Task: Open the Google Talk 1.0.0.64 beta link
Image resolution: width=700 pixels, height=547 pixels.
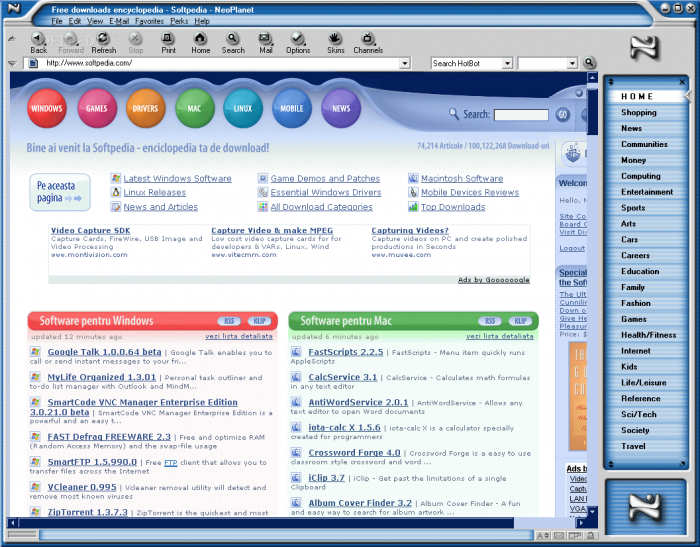Action: [104, 352]
